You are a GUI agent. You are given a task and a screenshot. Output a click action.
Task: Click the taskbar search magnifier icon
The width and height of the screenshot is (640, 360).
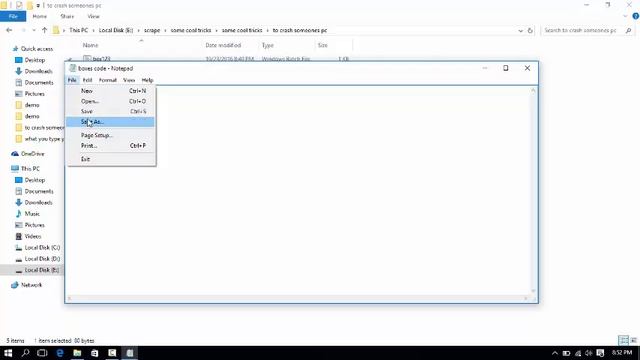coord(25,353)
